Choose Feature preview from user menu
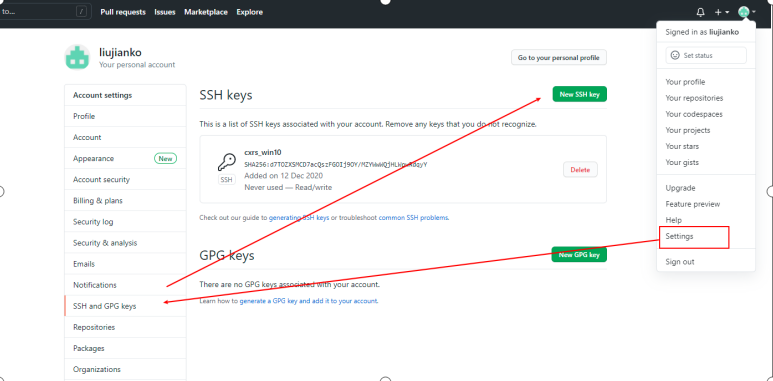Image resolution: width=773 pixels, height=381 pixels. tap(706, 204)
